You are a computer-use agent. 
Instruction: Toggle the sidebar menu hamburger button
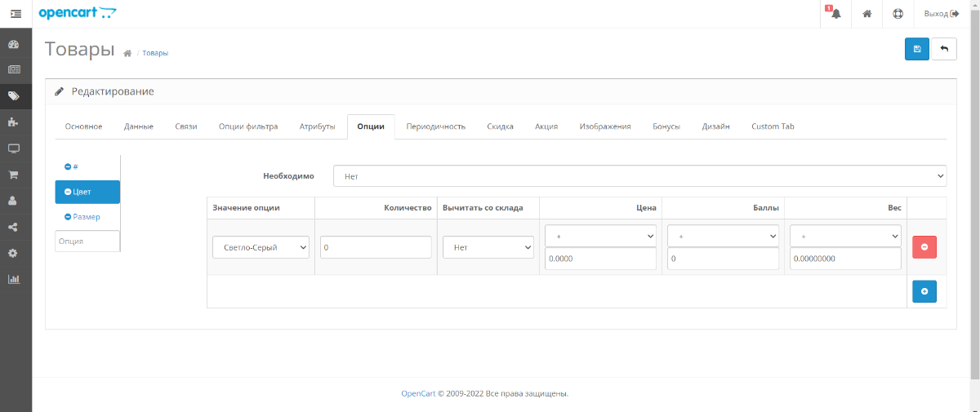pos(16,14)
